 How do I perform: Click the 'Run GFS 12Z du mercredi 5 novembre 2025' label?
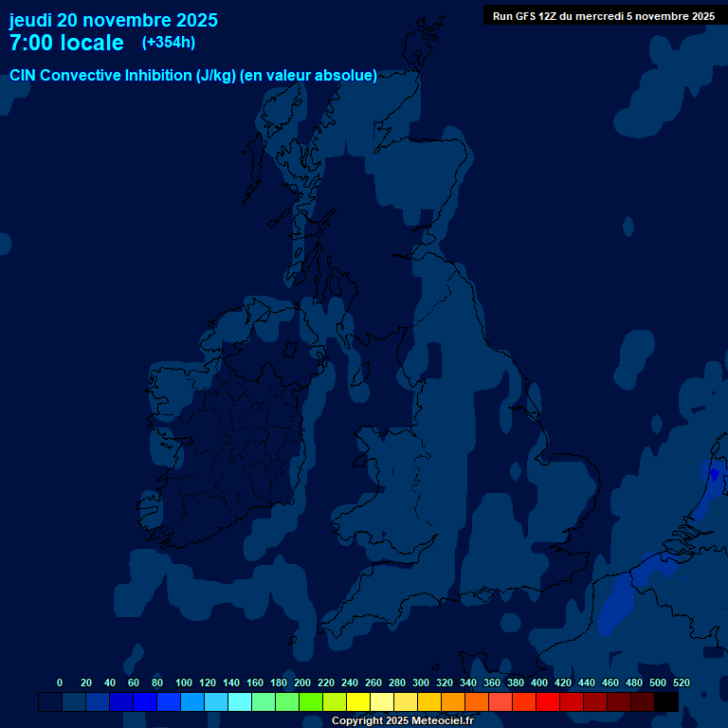tap(604, 16)
